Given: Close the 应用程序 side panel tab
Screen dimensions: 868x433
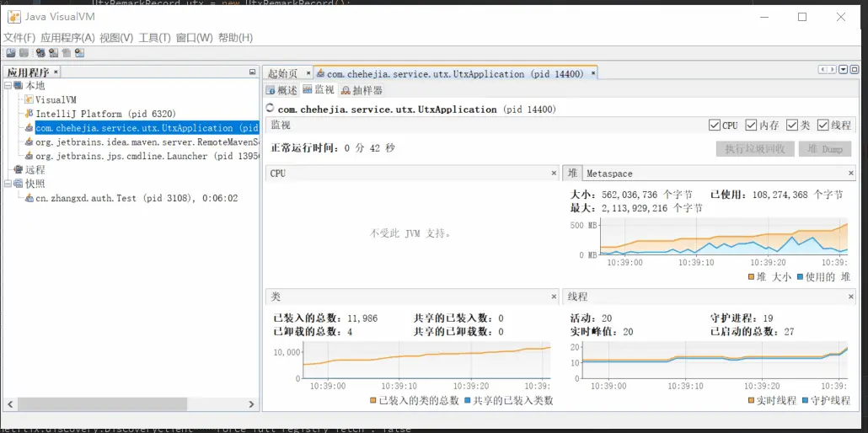Looking at the screenshot, I should click(56, 72).
